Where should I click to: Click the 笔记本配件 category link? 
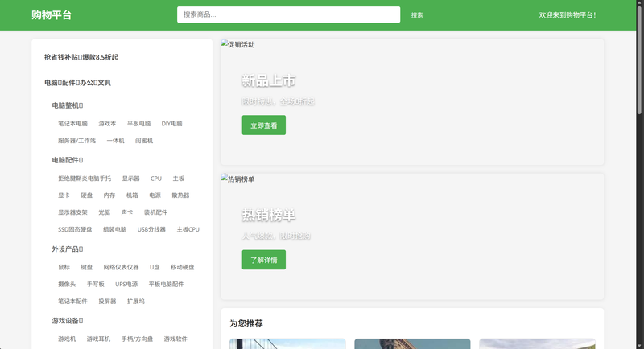tap(72, 302)
